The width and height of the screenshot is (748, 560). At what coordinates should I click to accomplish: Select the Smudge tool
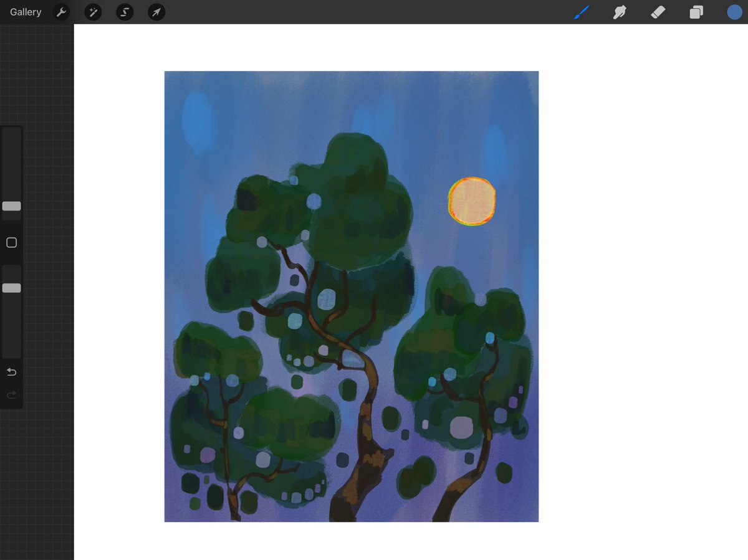point(620,12)
